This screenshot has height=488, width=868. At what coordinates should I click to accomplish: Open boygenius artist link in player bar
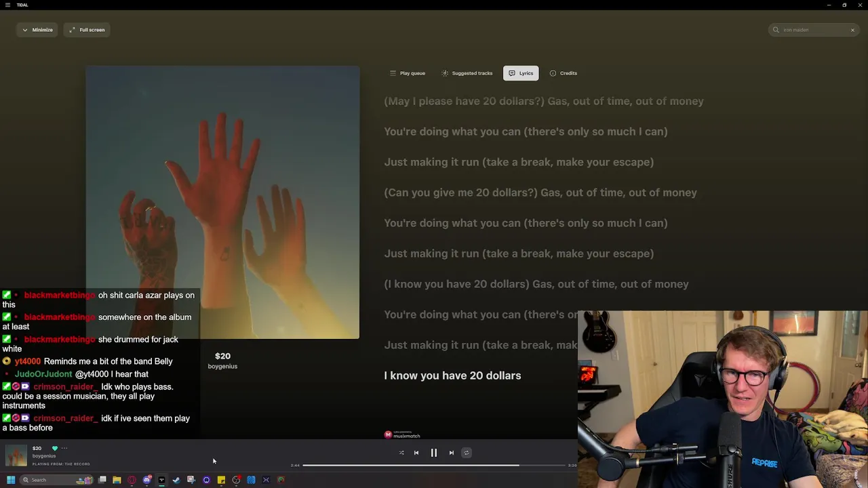(44, 456)
